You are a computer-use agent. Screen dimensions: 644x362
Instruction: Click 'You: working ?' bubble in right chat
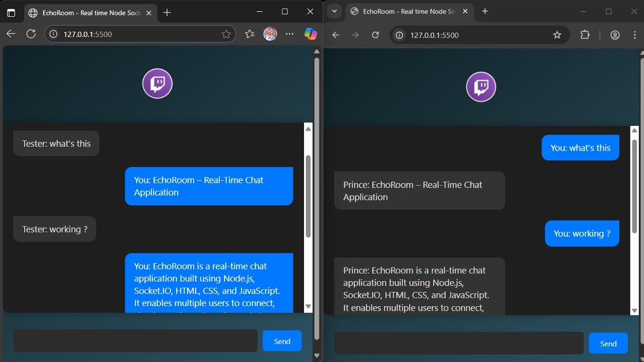point(582,234)
